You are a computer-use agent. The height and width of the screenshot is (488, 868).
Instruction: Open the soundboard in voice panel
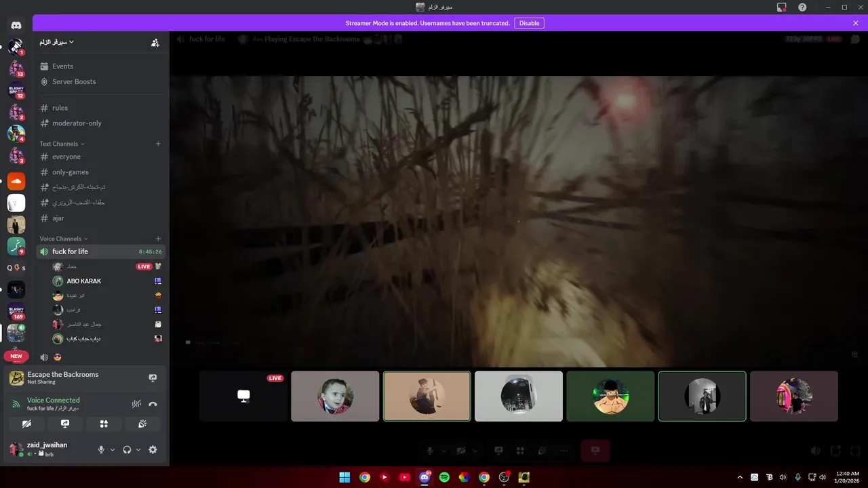pos(142,424)
